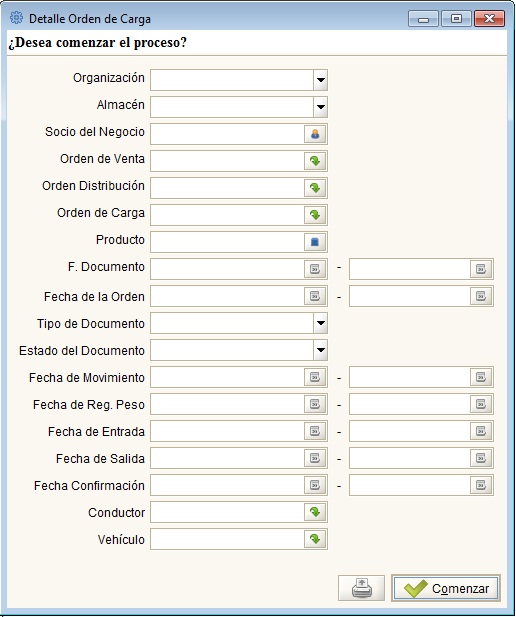Open the Orden de Venta search icon
The image size is (516, 617).
(x=315, y=161)
